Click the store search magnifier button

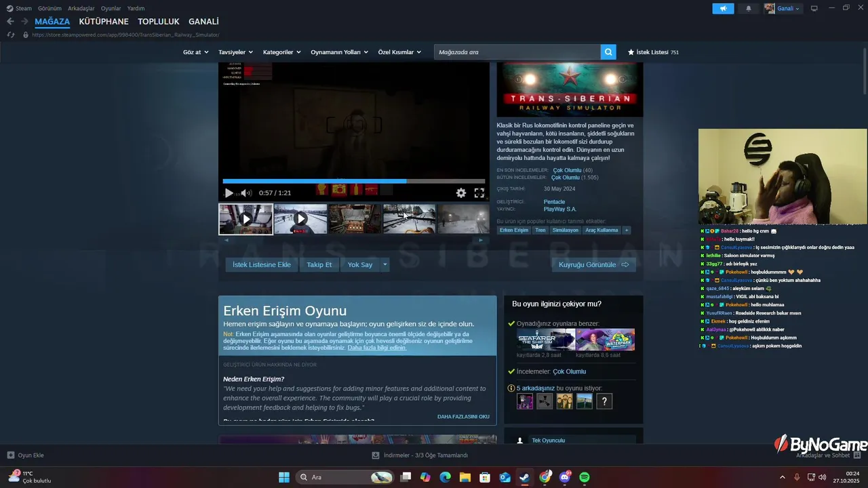pos(608,52)
